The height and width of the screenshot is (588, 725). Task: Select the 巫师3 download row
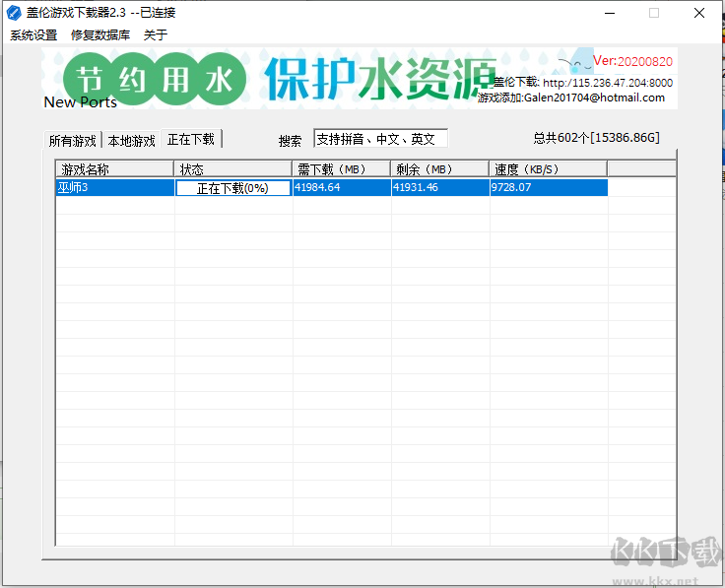114,187
